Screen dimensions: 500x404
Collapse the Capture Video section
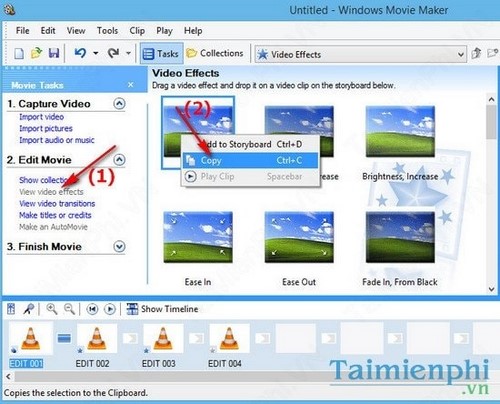point(119,104)
